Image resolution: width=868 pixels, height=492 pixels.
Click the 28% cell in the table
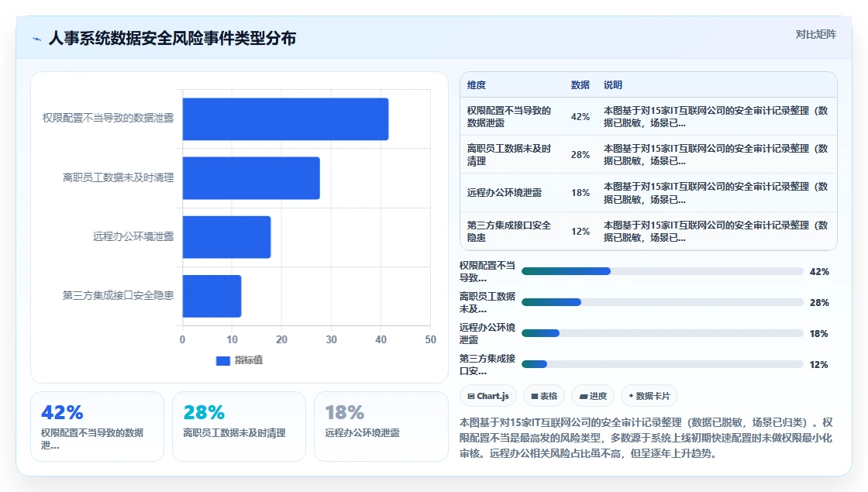580,155
